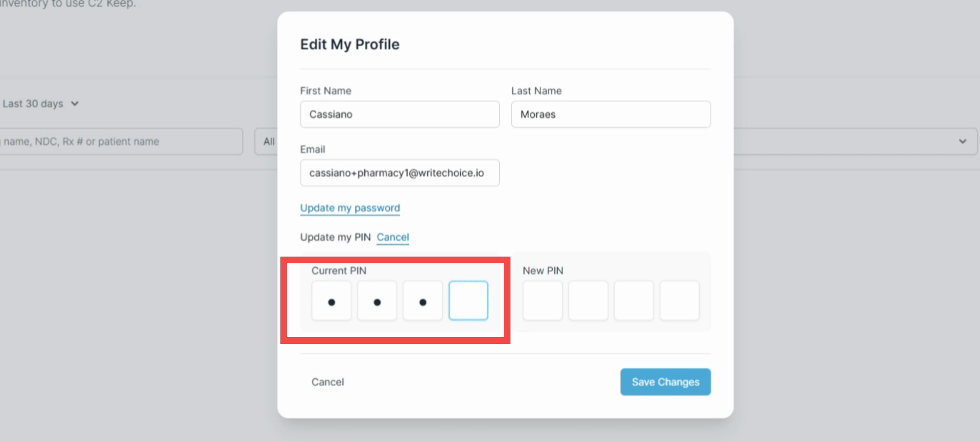Click the Email address field
The image size is (980, 442).
(x=399, y=173)
